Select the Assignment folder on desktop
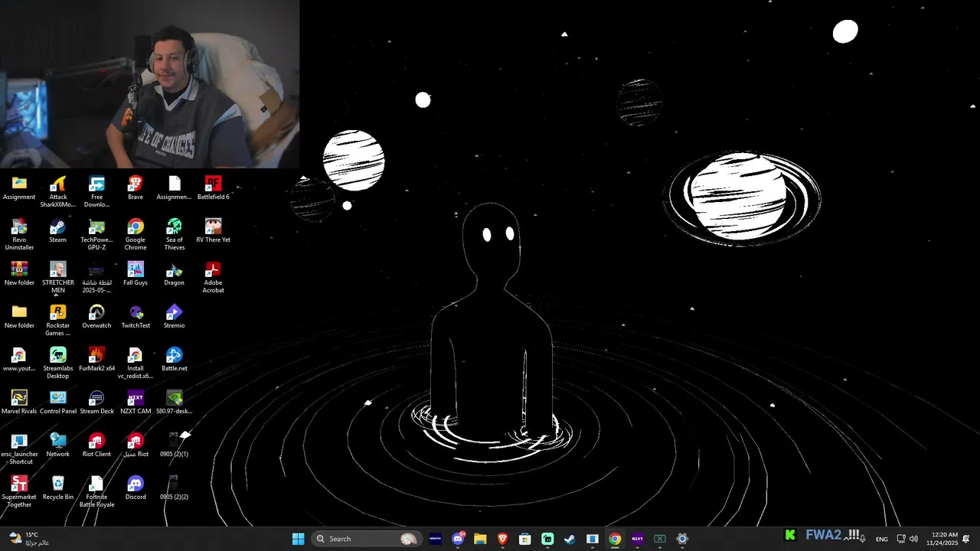 19,188
